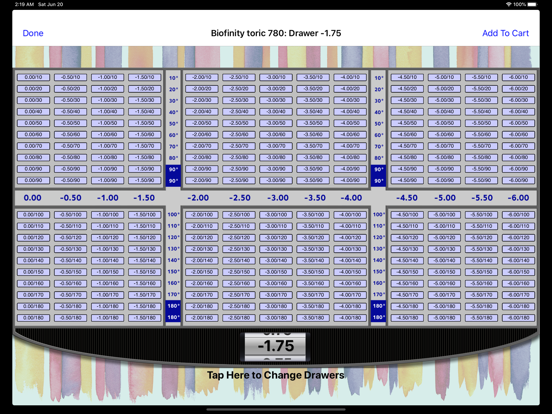Select lens label -4.50/110
The image size is (552, 414).
coord(407,226)
